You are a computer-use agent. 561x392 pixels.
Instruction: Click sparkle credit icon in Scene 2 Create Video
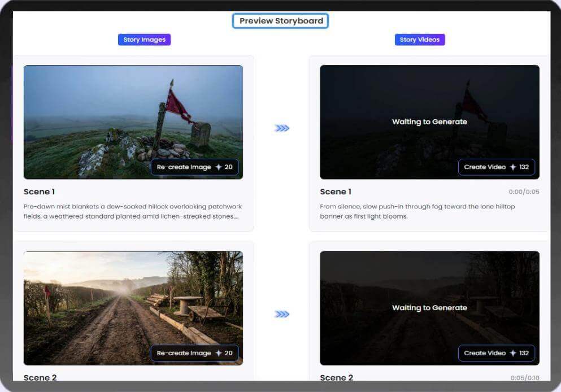click(513, 353)
